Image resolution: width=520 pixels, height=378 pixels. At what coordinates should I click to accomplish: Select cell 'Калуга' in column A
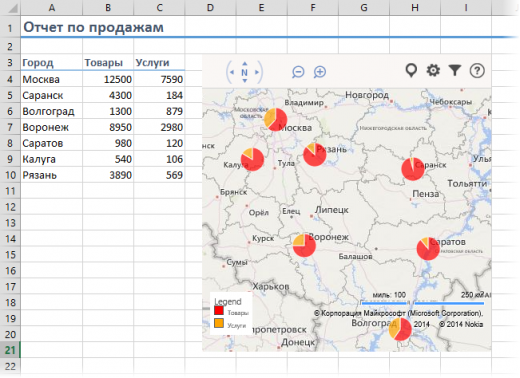52,159
